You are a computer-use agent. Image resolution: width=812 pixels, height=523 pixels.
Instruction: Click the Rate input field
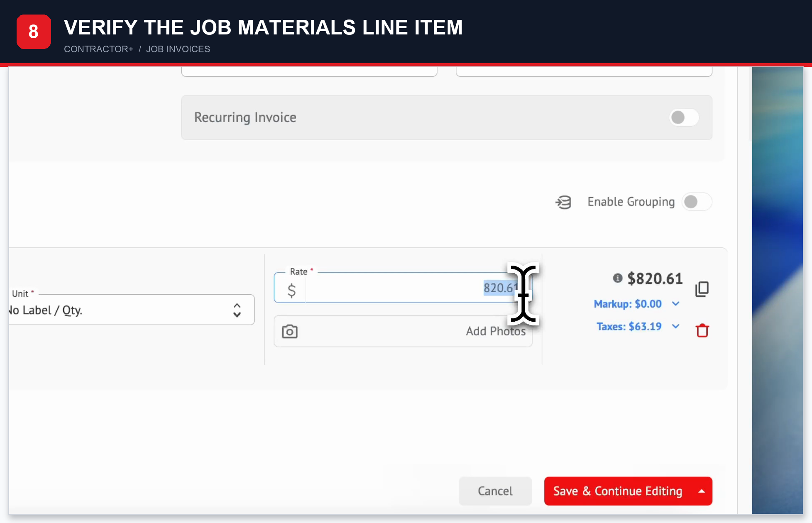(x=403, y=288)
